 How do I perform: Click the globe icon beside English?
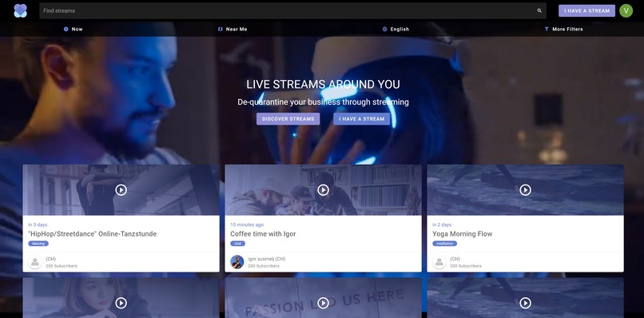(x=385, y=30)
